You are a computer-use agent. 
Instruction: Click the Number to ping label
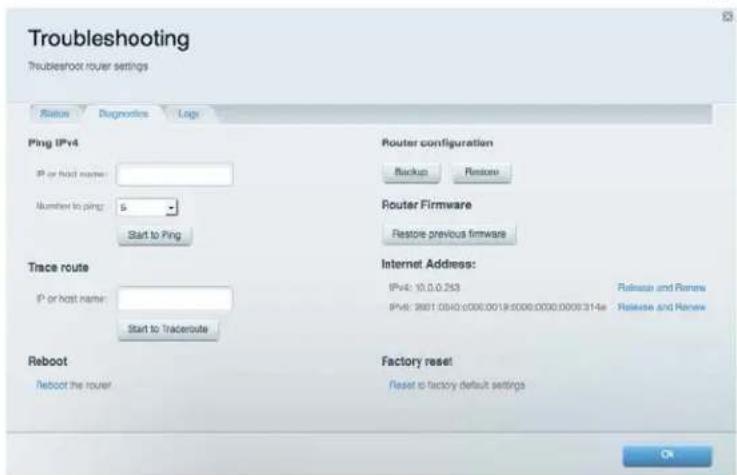70,206
